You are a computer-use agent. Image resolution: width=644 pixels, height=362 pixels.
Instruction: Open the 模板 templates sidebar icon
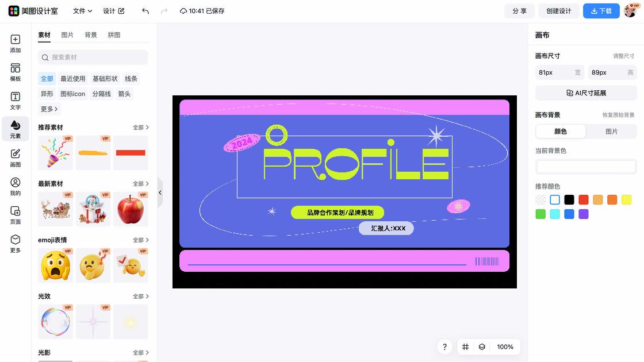point(15,72)
